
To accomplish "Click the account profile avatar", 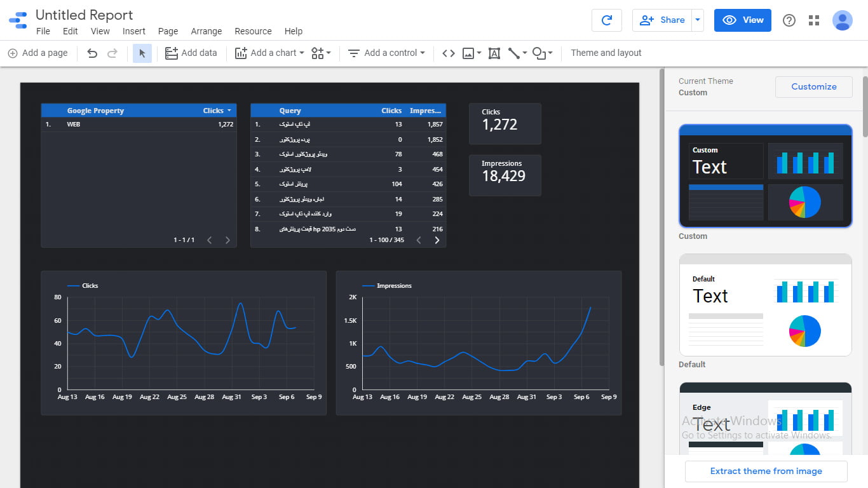I will (x=843, y=20).
